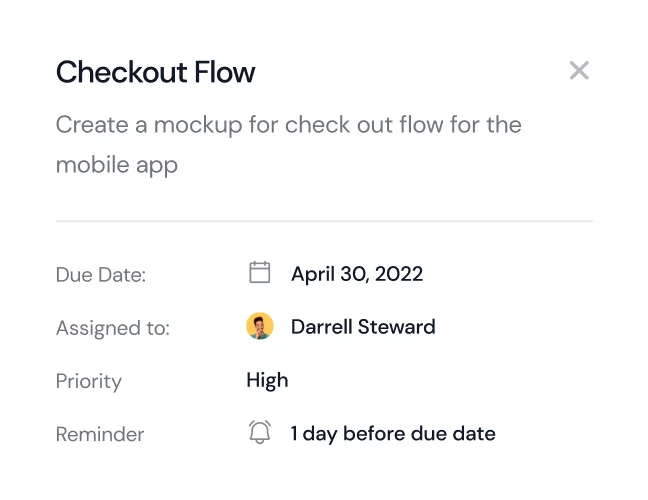The width and height of the screenshot is (648, 500).
Task: Open Darrell Steward's avatar photo
Action: (x=260, y=327)
